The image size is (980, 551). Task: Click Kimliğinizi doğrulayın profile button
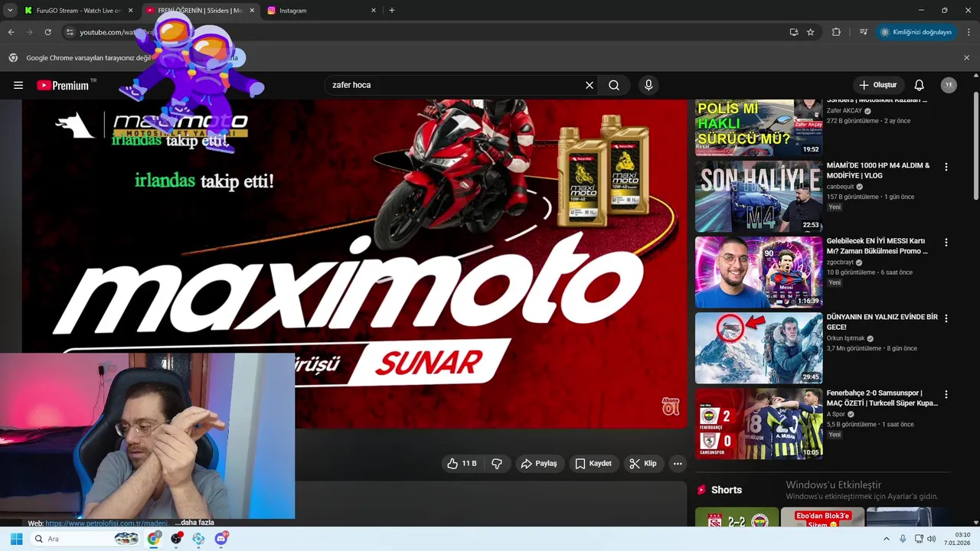pyautogui.click(x=916, y=32)
